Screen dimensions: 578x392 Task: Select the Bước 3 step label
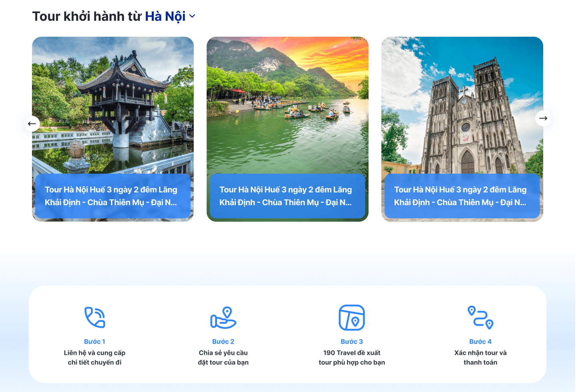coord(352,342)
